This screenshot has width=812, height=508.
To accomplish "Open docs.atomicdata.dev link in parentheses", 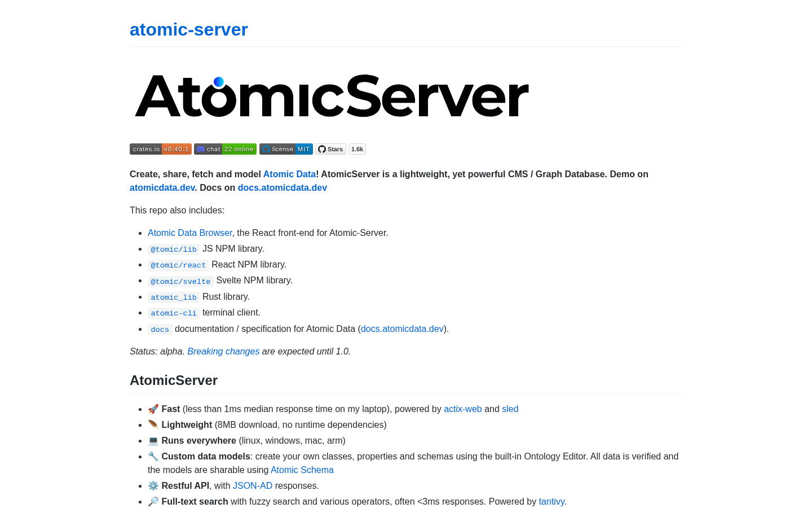I will tap(402, 329).
